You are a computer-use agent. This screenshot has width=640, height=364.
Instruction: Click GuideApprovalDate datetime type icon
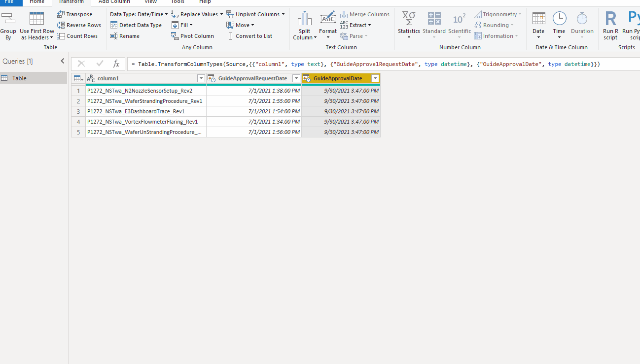click(306, 78)
